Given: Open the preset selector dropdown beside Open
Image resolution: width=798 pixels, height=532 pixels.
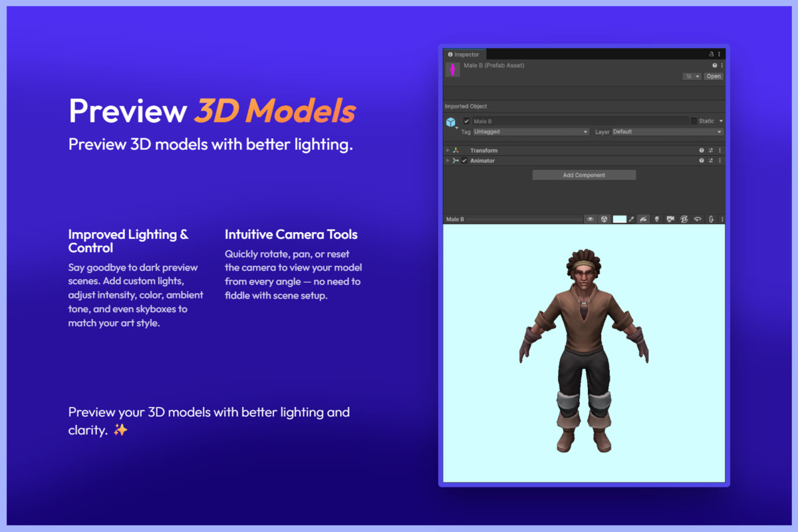Looking at the screenshot, I should [x=692, y=76].
